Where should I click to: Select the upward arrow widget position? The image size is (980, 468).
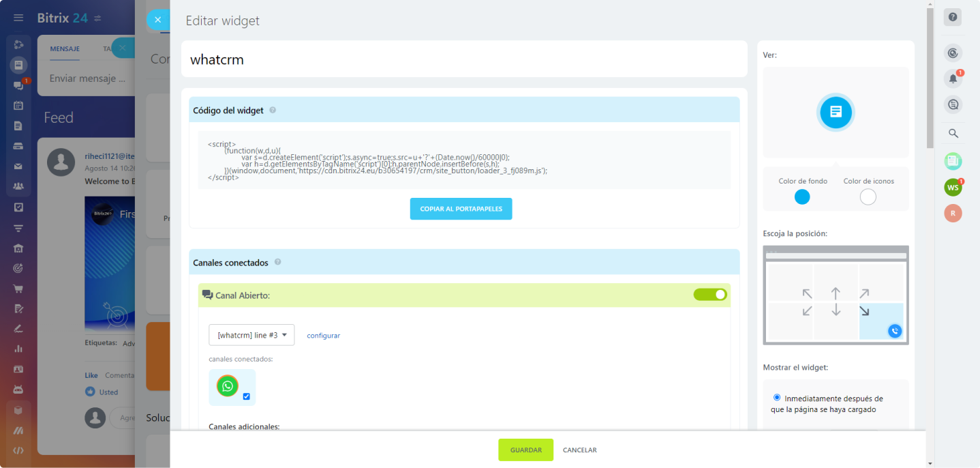coord(836,293)
